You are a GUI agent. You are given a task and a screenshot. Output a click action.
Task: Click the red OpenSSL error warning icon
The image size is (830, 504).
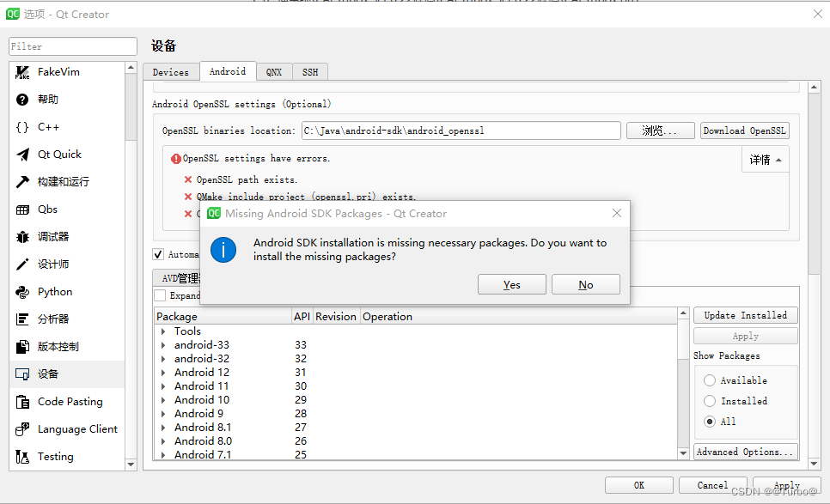click(x=176, y=159)
